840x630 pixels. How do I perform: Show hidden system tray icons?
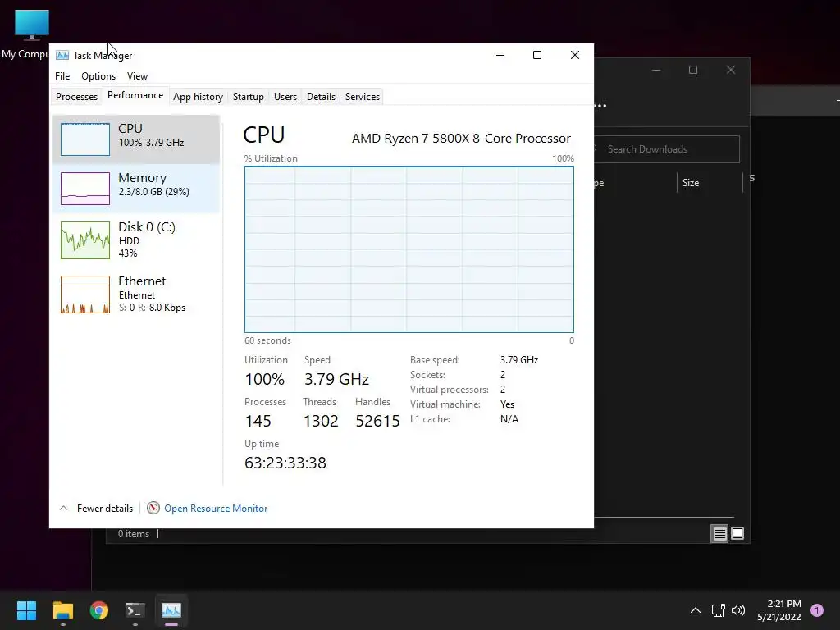[x=696, y=610]
